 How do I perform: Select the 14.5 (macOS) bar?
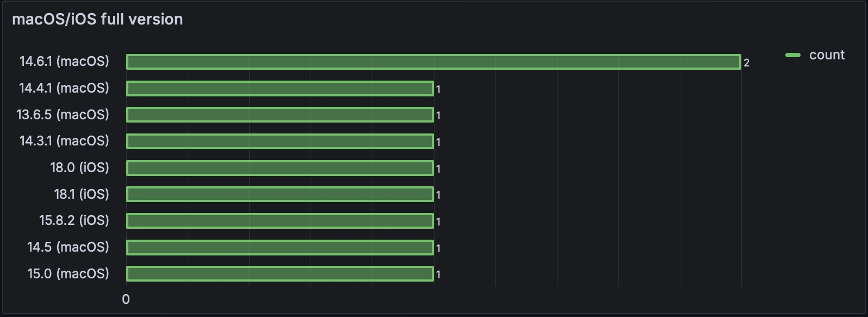coord(280,247)
